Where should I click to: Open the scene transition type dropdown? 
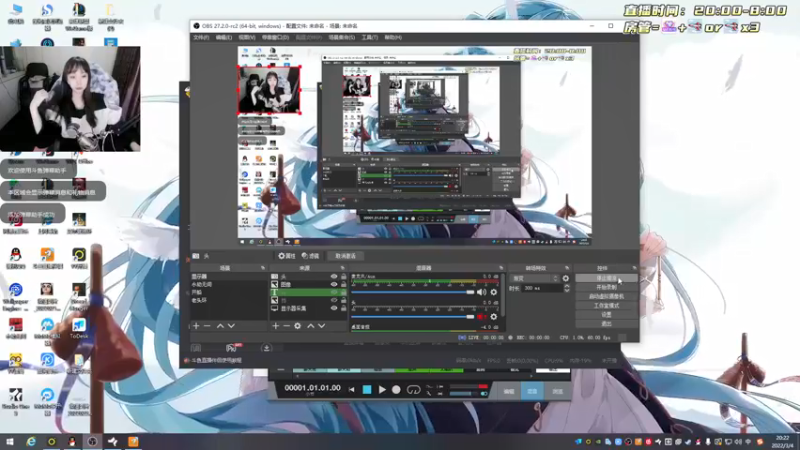click(535, 279)
